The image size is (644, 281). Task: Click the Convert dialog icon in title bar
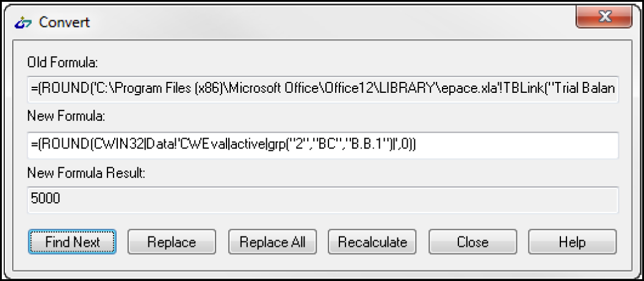click(23, 23)
